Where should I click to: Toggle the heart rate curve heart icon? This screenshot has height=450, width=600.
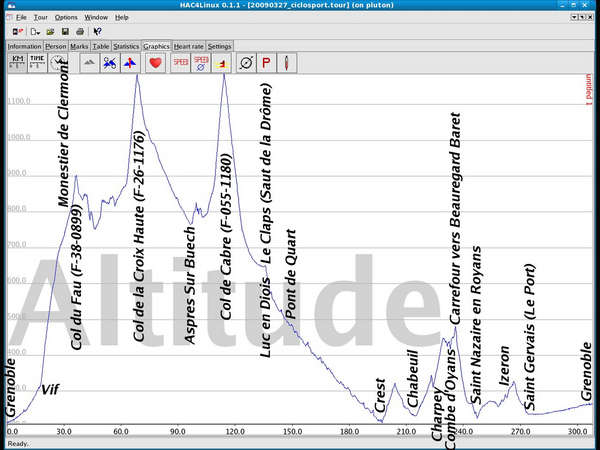pyautogui.click(x=155, y=62)
